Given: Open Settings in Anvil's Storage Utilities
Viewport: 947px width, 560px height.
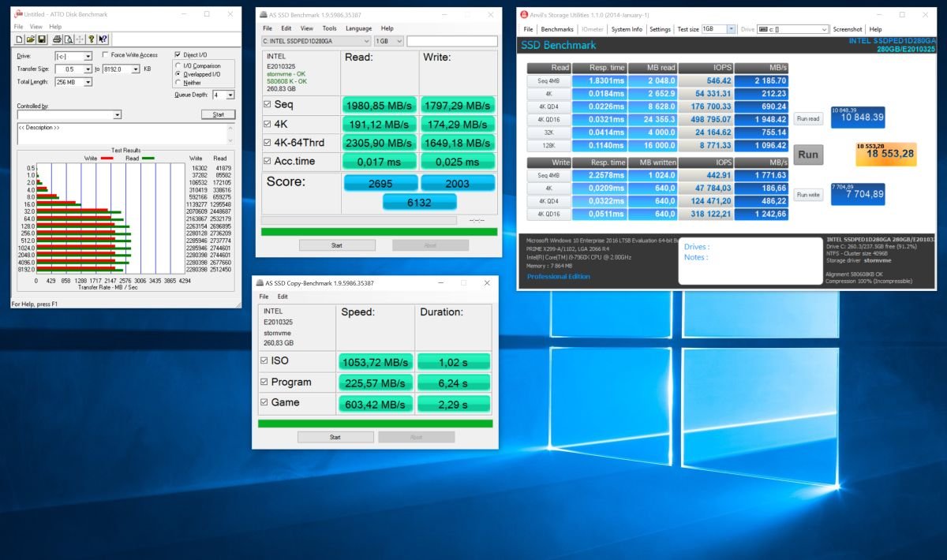Looking at the screenshot, I should 660,29.
